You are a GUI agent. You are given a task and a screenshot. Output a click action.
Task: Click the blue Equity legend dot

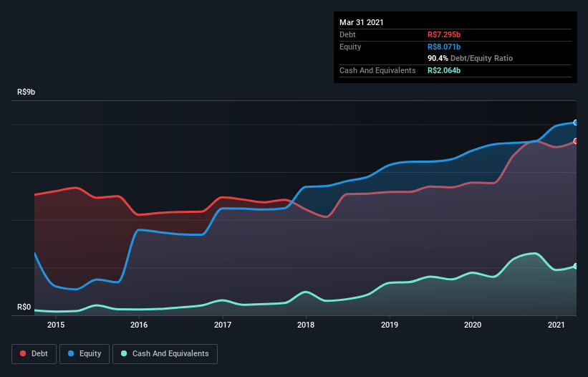(71, 353)
